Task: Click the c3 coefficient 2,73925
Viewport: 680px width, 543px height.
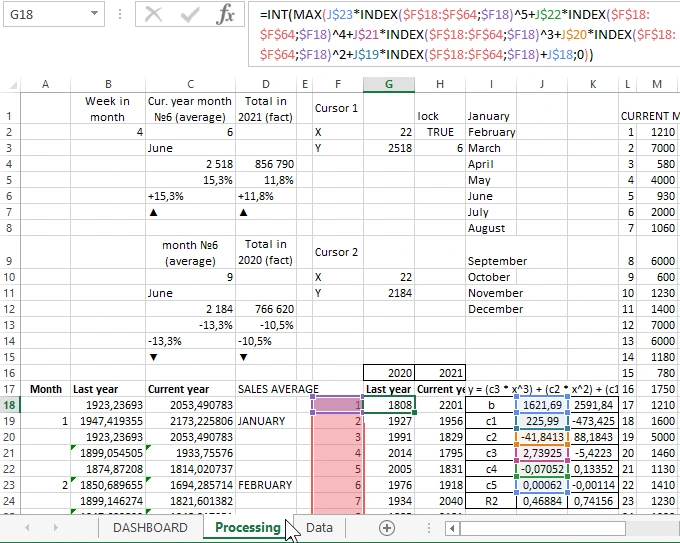Action: pyautogui.click(x=542, y=453)
